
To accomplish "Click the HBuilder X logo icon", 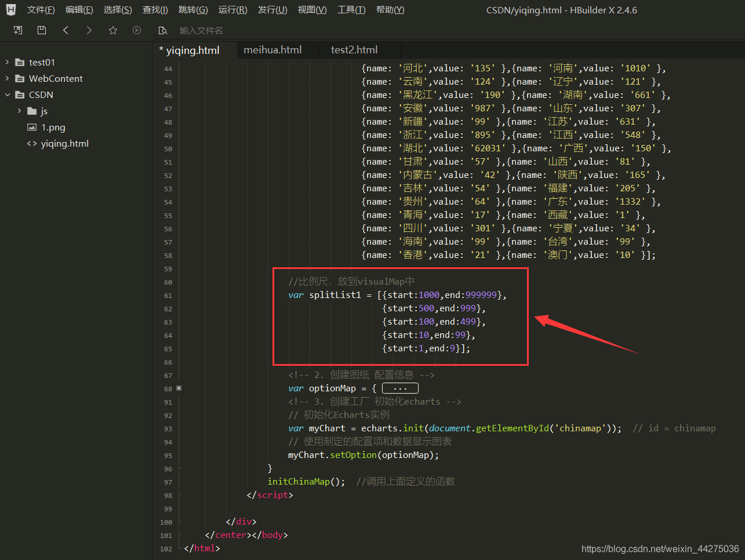I will 11,10.
